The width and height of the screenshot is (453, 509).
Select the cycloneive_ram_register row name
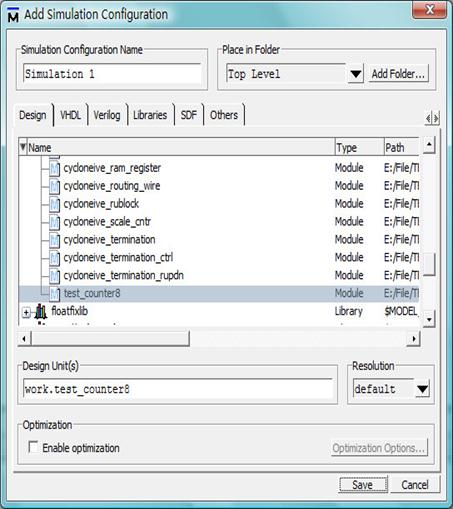click(x=112, y=168)
